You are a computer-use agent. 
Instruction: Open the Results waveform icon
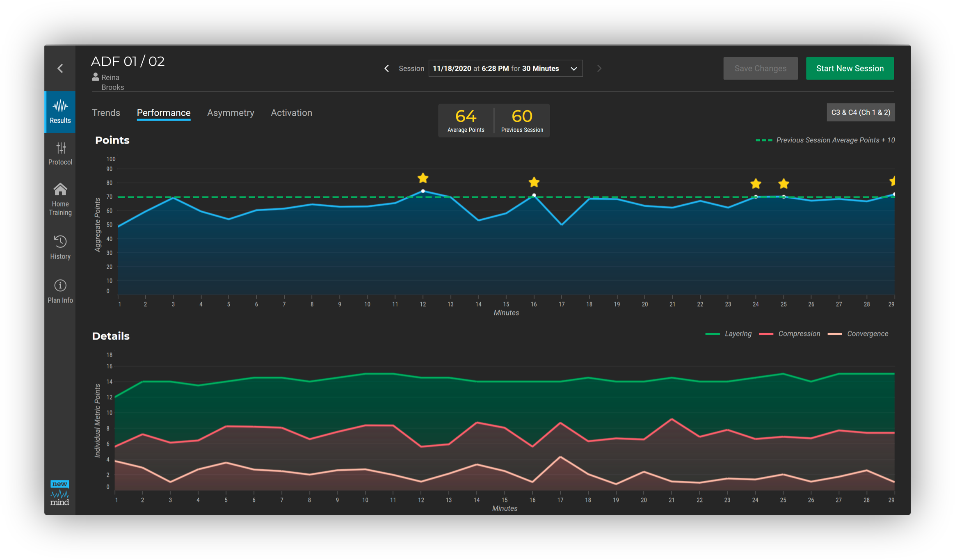click(x=60, y=106)
